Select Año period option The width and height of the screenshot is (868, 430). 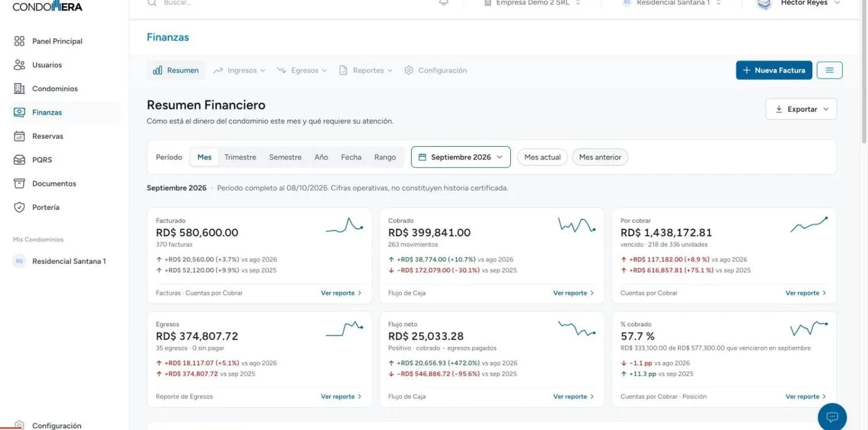point(321,157)
